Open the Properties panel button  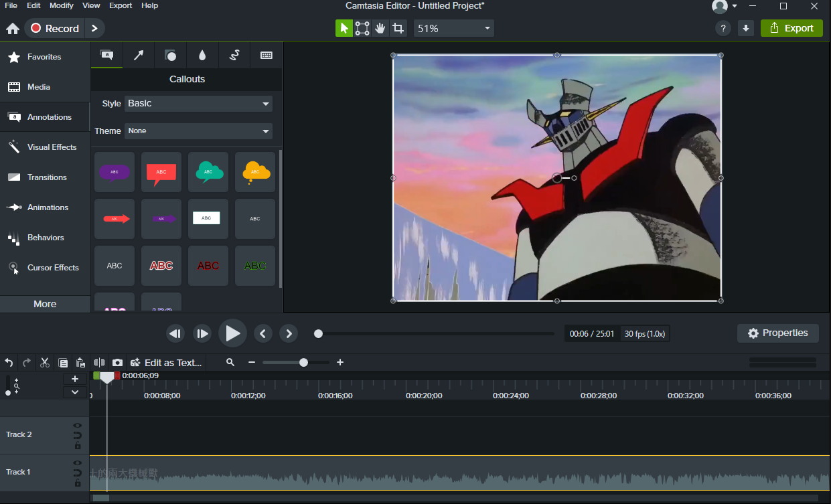[777, 333]
